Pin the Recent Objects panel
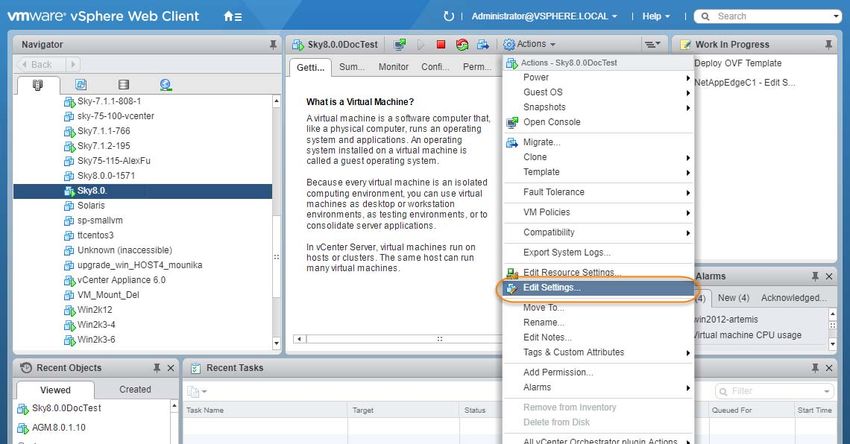This screenshot has height=444, width=850. coord(156,368)
